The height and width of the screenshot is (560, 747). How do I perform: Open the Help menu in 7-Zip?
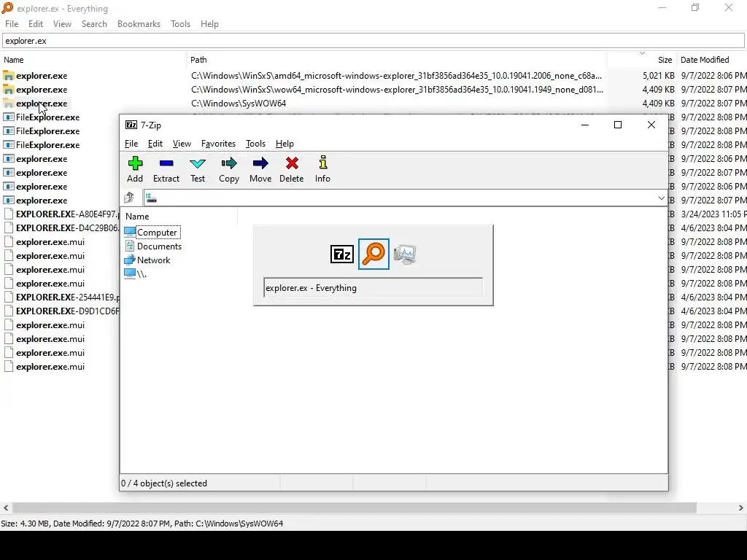pos(285,144)
